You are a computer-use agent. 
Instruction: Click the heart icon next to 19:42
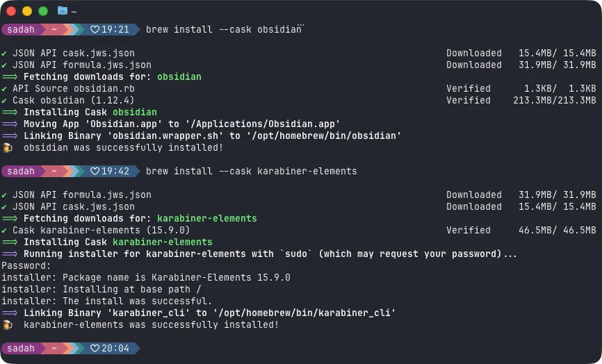95,172
